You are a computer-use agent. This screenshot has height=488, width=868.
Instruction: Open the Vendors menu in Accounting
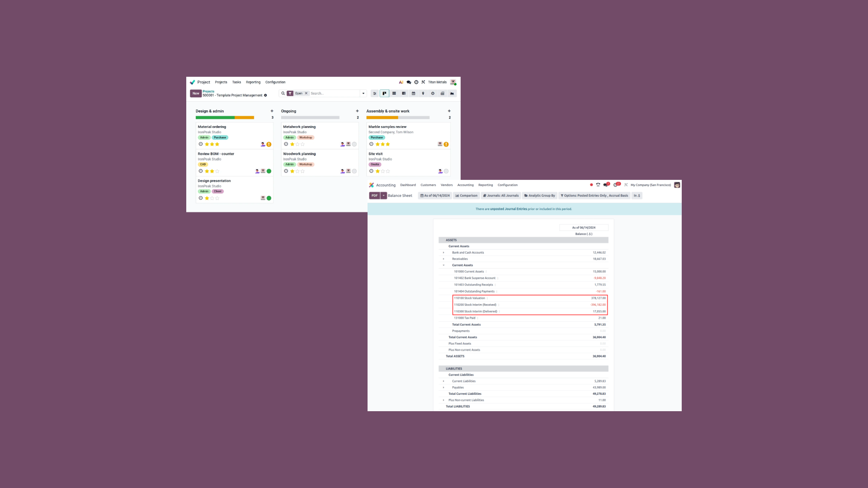tap(446, 185)
